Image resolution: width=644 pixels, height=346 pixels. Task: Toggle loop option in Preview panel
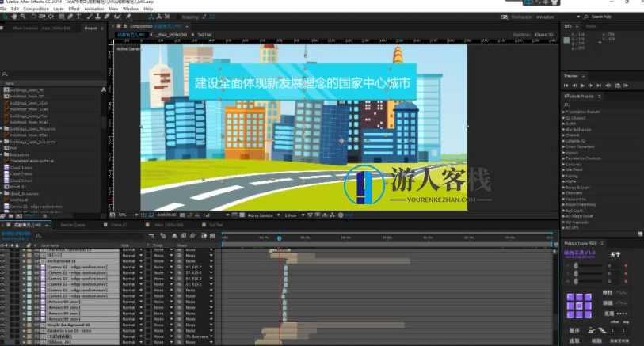coord(617,86)
